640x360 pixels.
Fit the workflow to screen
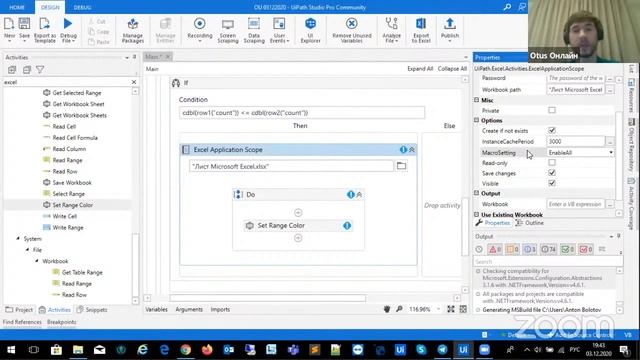451,309
